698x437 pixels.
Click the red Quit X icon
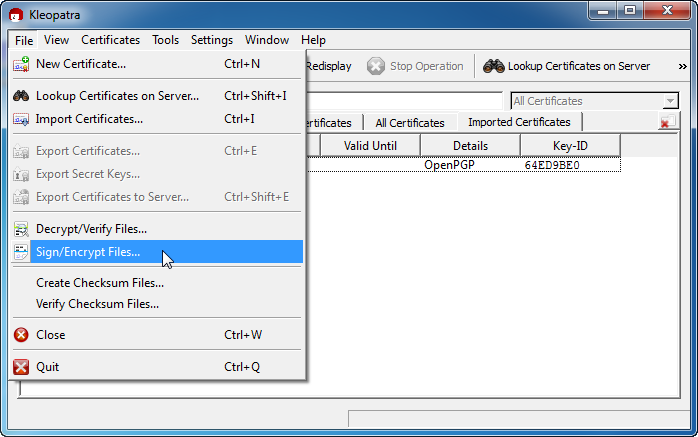[21, 367]
